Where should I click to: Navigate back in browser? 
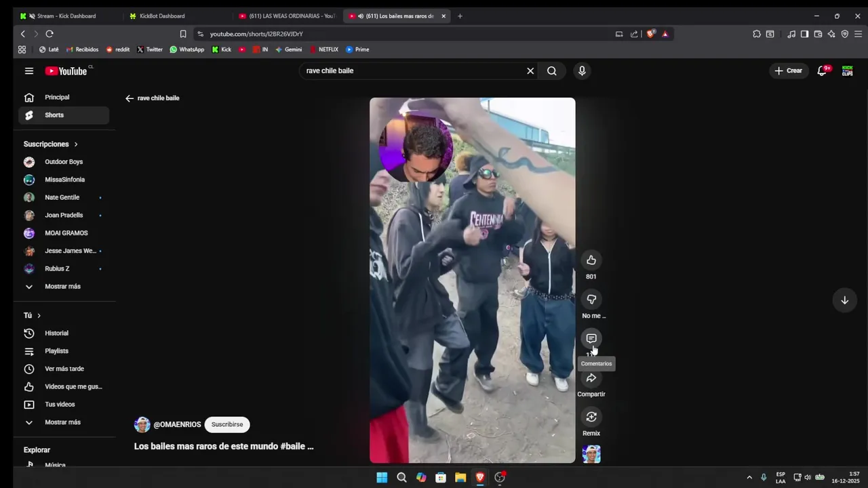(x=22, y=34)
